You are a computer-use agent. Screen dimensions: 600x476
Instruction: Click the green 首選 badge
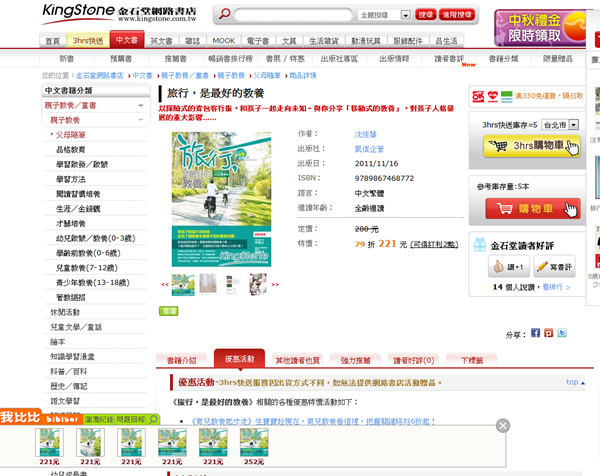(x=168, y=311)
